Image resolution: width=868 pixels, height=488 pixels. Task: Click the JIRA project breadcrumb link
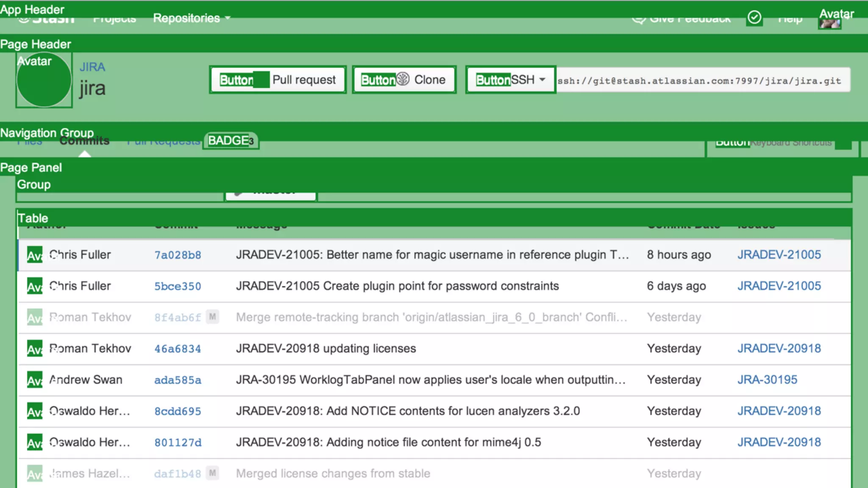[92, 67]
